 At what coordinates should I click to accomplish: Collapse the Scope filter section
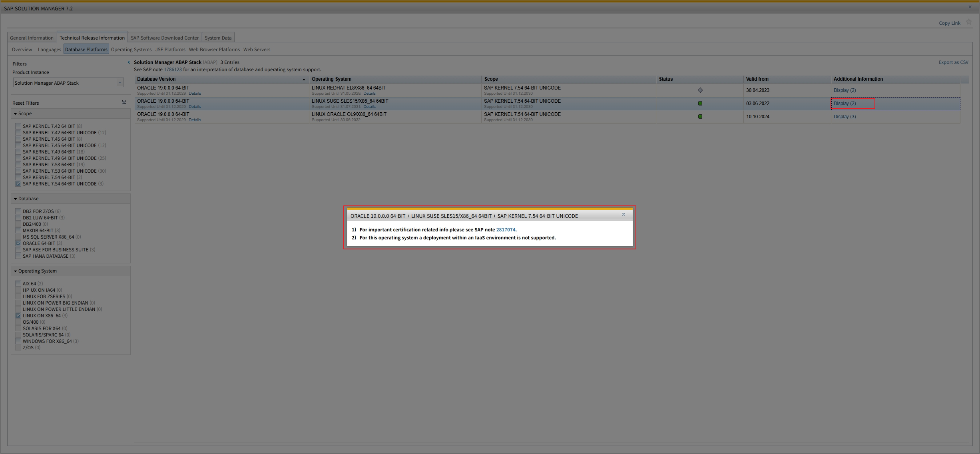[15, 114]
